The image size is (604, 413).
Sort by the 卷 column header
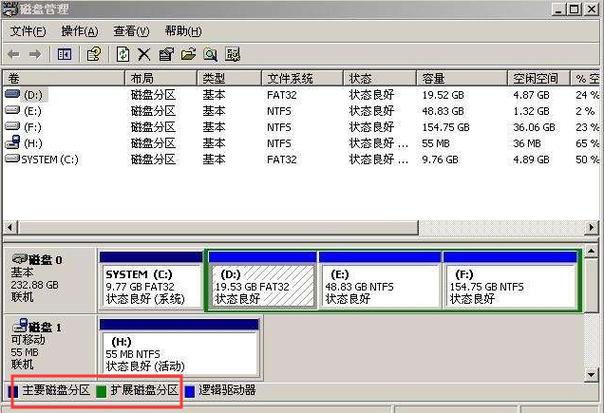pyautogui.click(x=64, y=78)
